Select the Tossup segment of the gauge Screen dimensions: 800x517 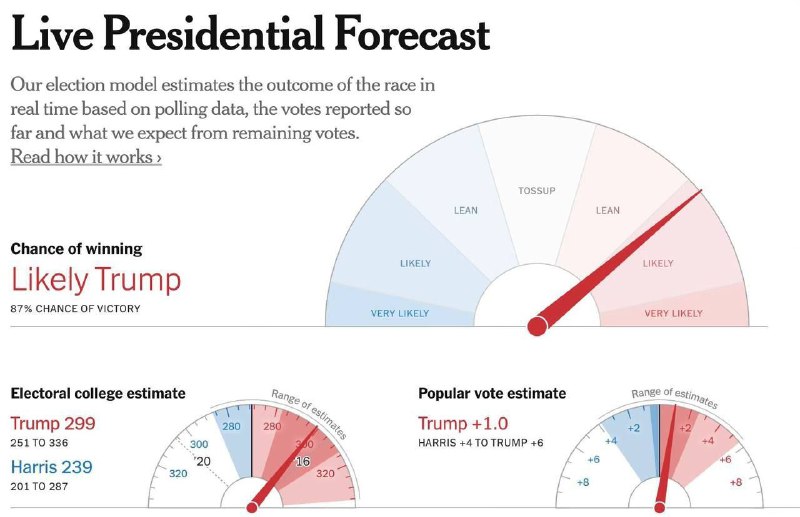point(536,190)
